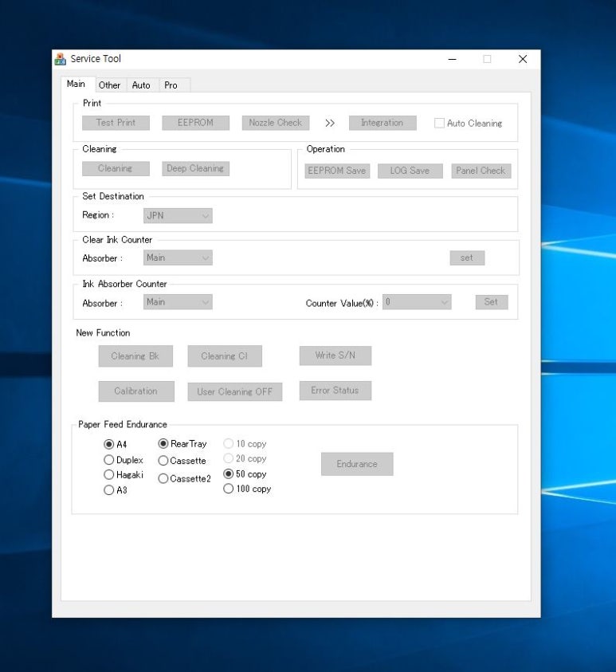Screen dimensions: 616x672
Task: Start Deep Cleaning
Action: tap(195, 168)
